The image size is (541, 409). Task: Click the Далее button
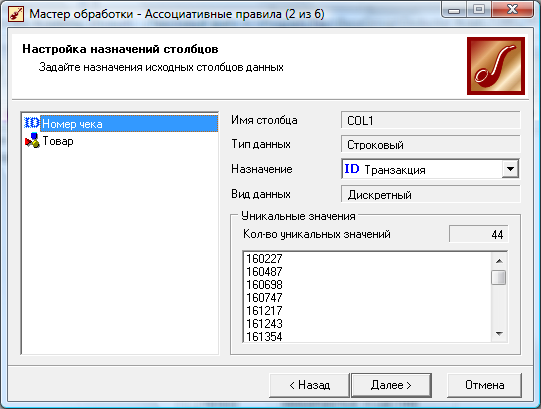391,385
